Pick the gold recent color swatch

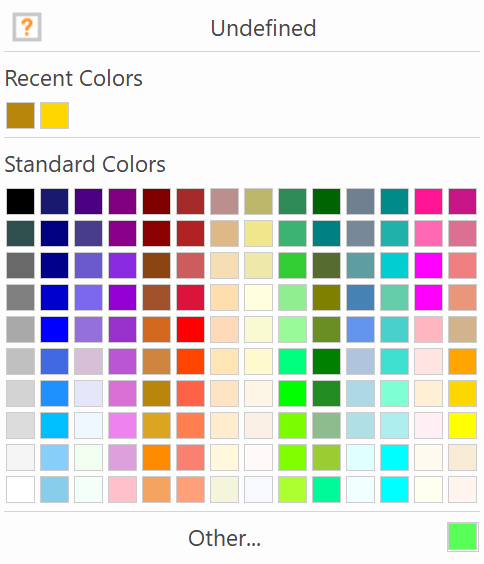pyautogui.click(x=54, y=115)
